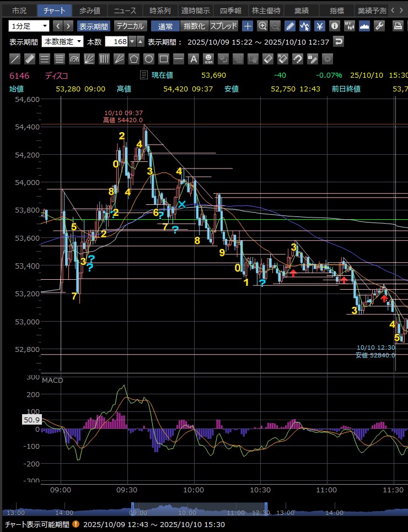Click the zoom in magnifier icon

point(262,26)
